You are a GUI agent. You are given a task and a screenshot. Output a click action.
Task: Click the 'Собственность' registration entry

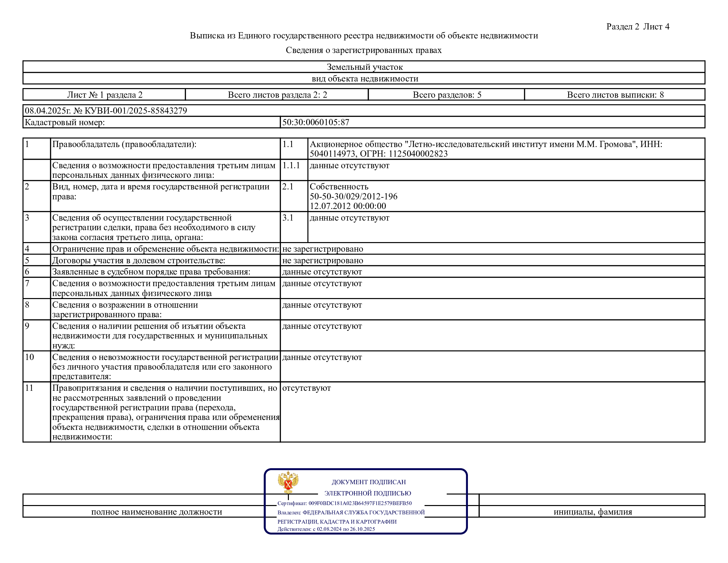[339, 187]
